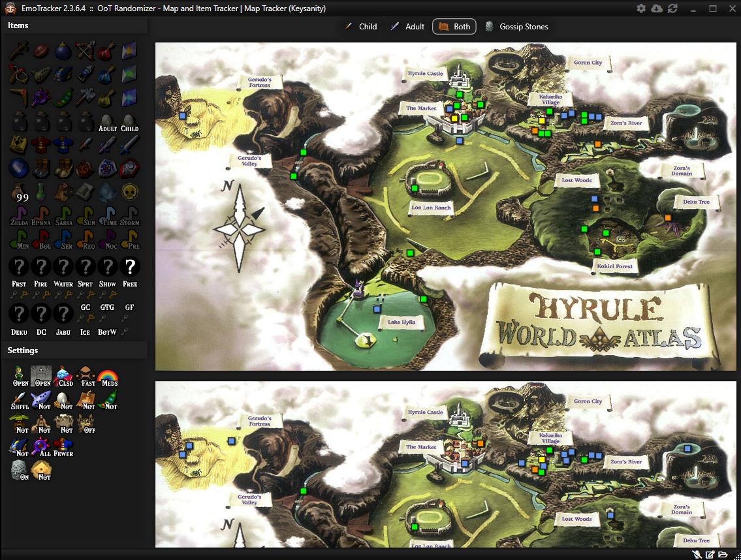The height and width of the screenshot is (560, 741).
Task: Select the Ocarina item icon
Action: tap(41, 74)
